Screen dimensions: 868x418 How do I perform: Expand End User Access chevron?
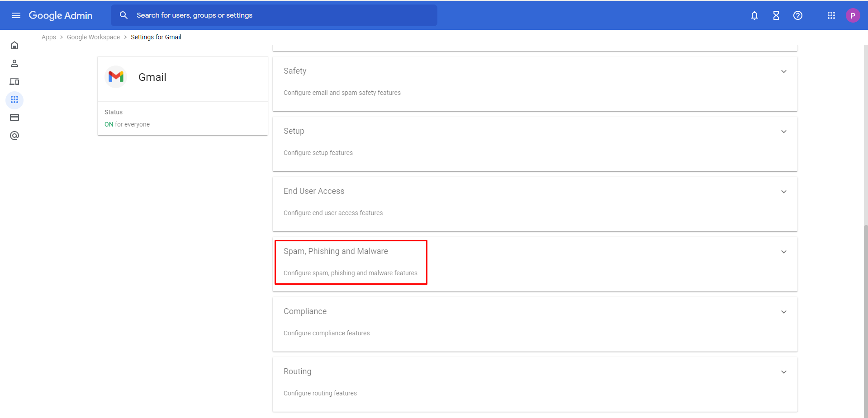[x=784, y=192]
